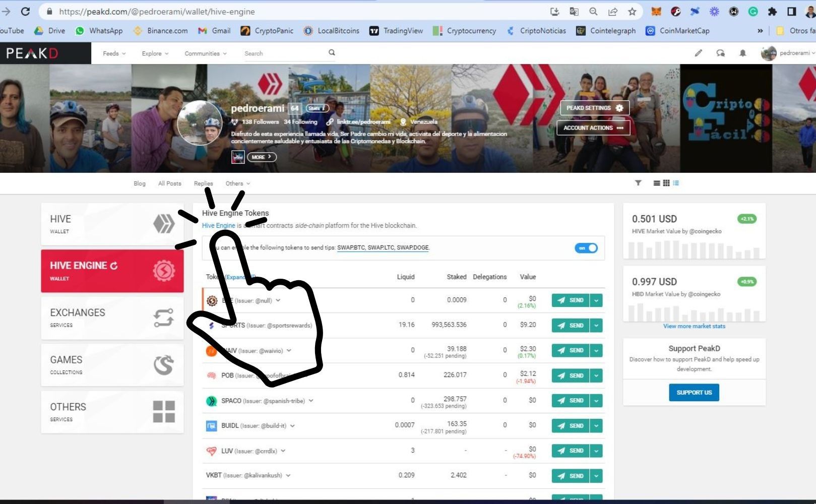Click the search magnifier icon on PeakD
Viewport: 816px width, 504px height.
tap(332, 52)
